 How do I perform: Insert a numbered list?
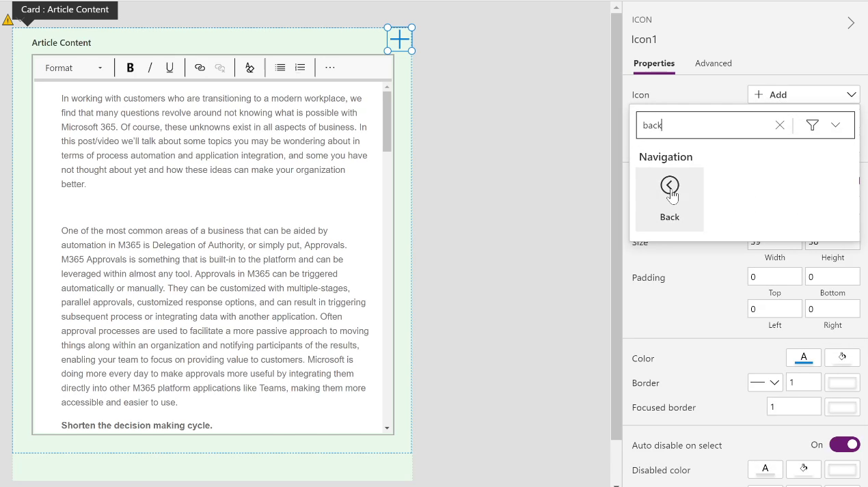300,68
